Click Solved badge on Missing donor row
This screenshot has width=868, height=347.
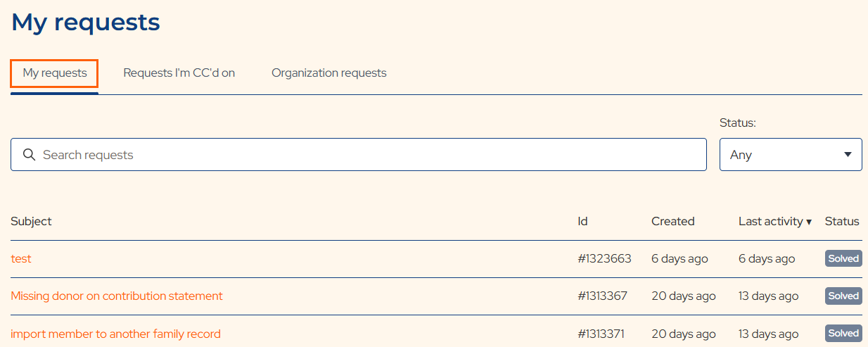843,296
